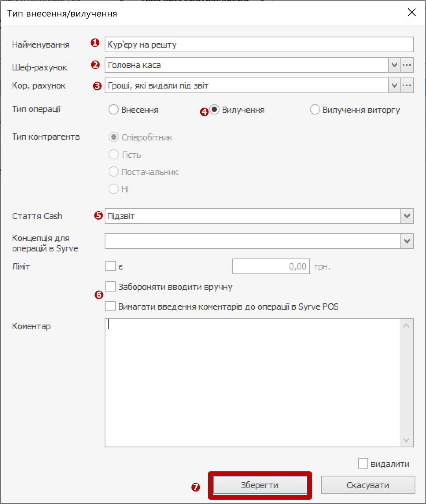Choose Вилучення виторгу operation type
Screen dimensions: 426x504
tap(315, 110)
